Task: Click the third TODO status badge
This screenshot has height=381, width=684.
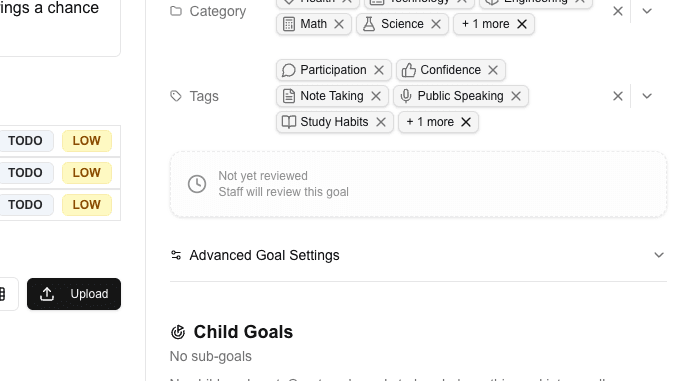Action: [25, 205]
